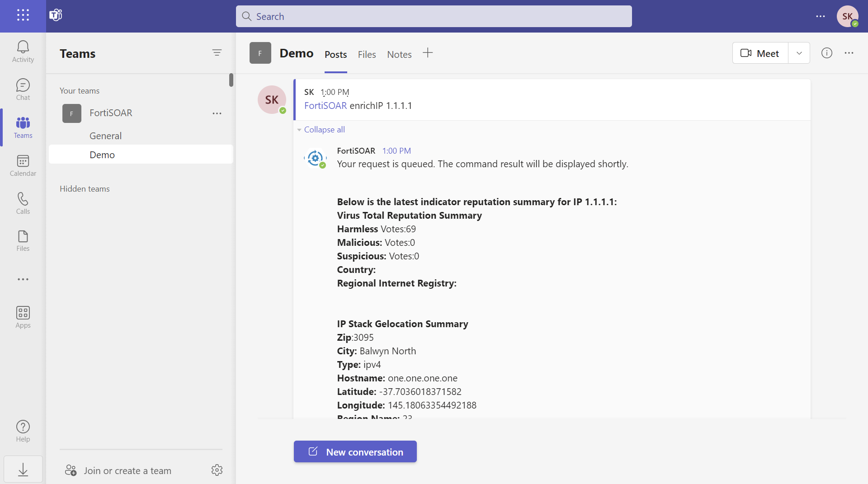Screen dimensions: 868x484
Task: Click the download desktop app icon
Action: [23, 470]
